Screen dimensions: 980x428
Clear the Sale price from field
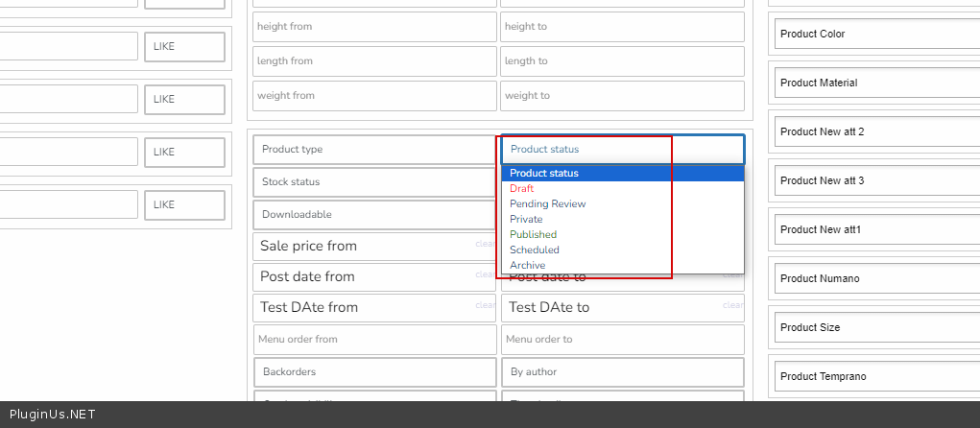coord(485,244)
